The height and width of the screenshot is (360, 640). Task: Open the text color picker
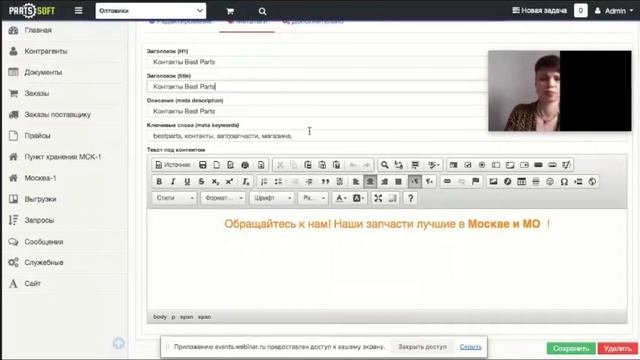[x=341, y=198]
